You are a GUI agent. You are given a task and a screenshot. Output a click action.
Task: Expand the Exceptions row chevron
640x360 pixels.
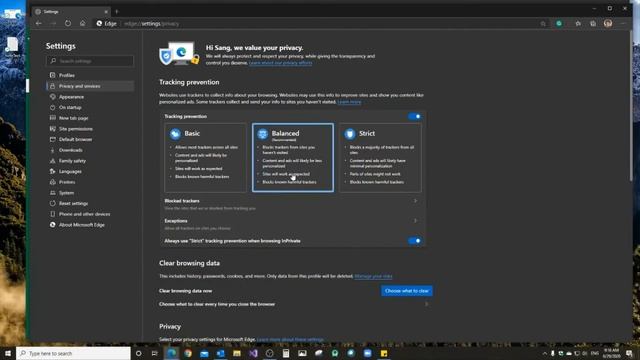(x=416, y=221)
